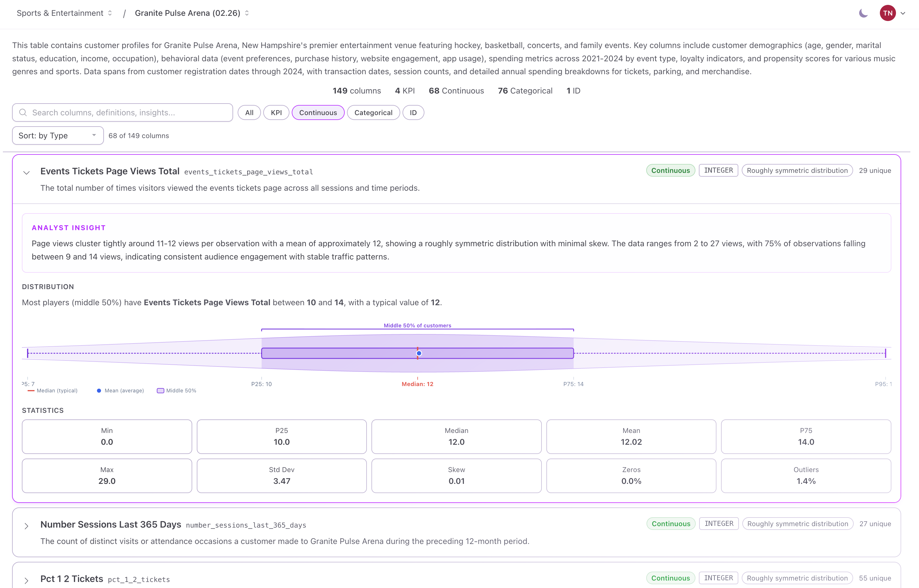
Task: Click Continuous badge on Events Tickets Page Views
Action: pyautogui.click(x=670, y=171)
